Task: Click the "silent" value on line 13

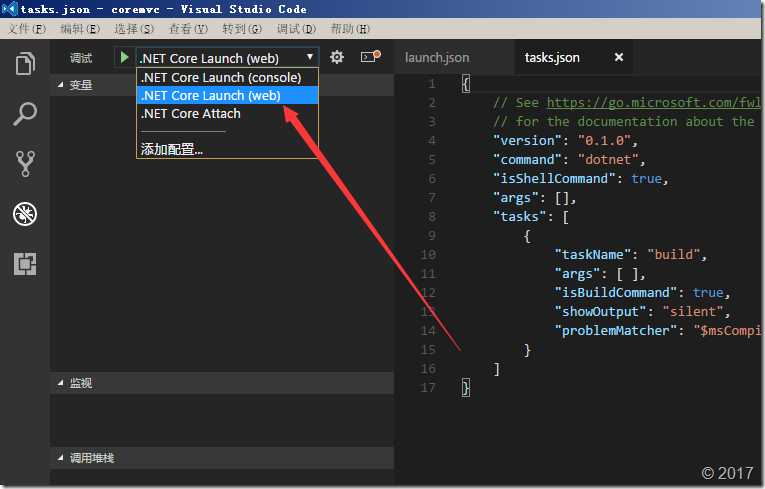Action: [692, 312]
